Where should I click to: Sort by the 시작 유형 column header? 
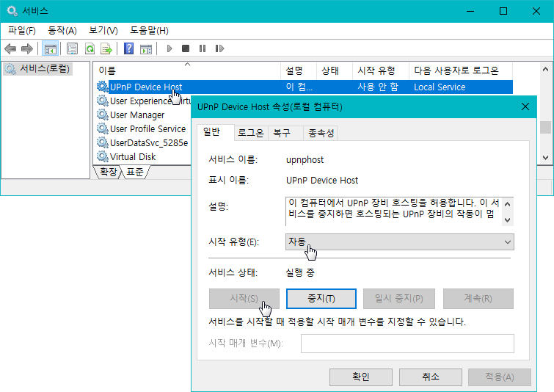point(381,70)
